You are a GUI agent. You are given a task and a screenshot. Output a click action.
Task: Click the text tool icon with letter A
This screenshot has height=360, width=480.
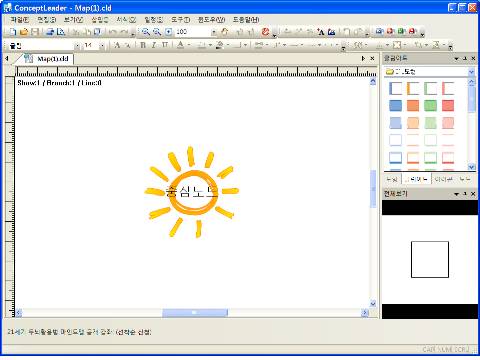point(321,32)
